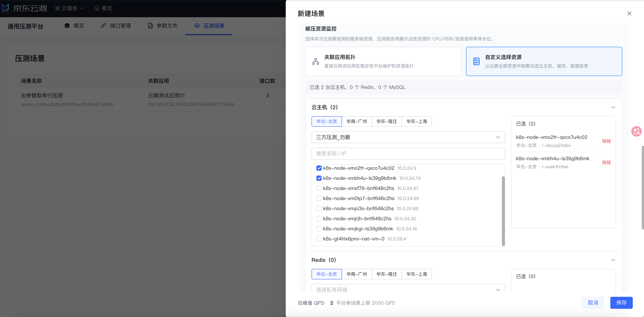
Task: Check host k8s-node-vmjrjh-bnf648c2hs
Action: coord(319,218)
